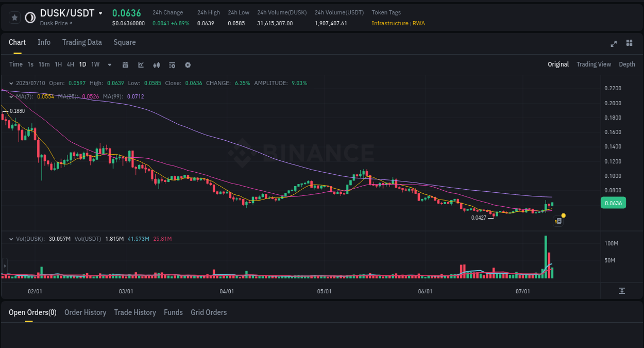The height and width of the screenshot is (348, 644).
Task: Collapse the MA indicator row chevron
Action: click(x=11, y=96)
